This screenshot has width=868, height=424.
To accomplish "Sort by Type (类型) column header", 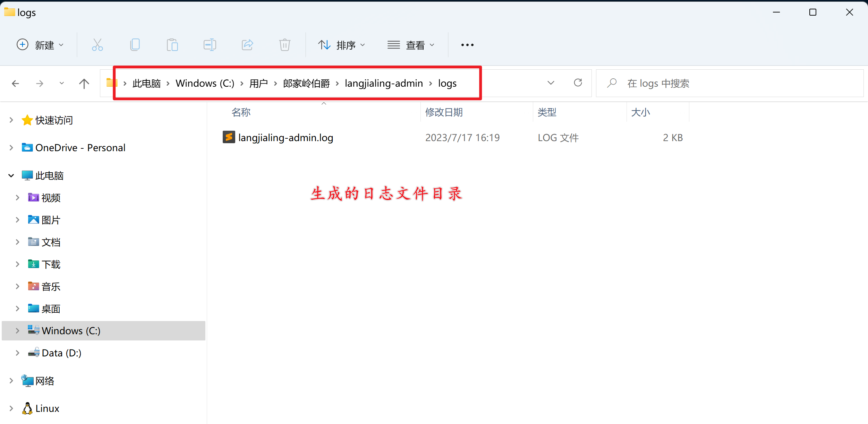I will 547,112.
